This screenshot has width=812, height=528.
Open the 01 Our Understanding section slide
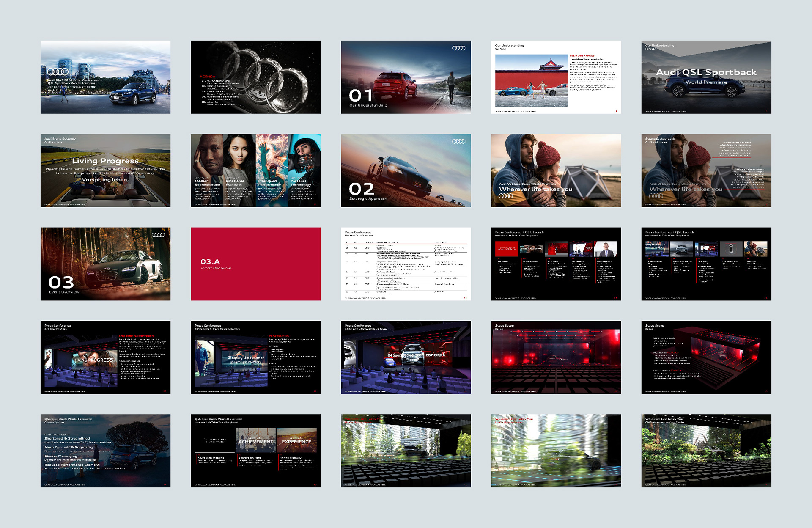(406, 77)
